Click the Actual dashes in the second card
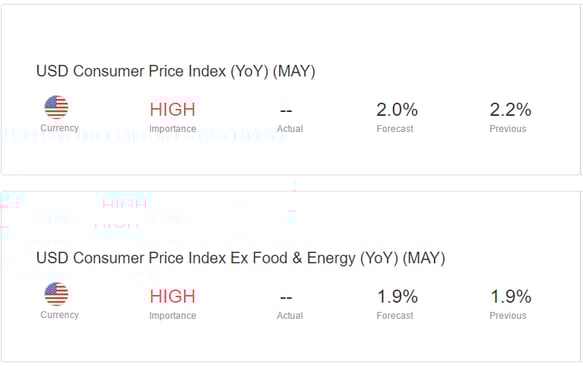The image size is (583, 366). point(286,298)
